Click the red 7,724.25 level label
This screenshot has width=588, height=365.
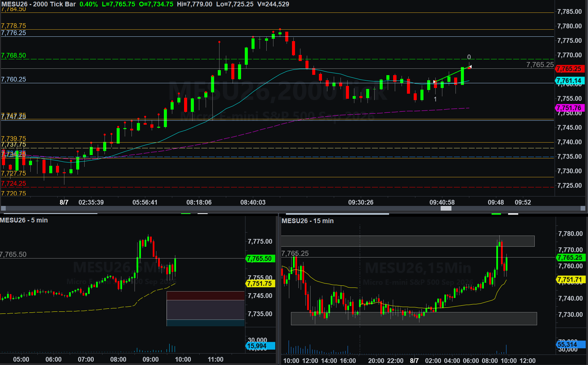[13, 184]
